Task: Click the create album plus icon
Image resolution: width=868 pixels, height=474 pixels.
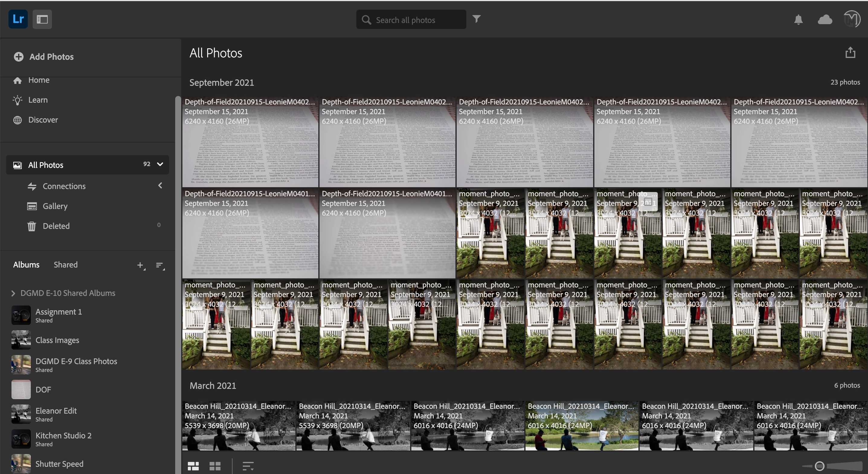Action: tap(141, 265)
